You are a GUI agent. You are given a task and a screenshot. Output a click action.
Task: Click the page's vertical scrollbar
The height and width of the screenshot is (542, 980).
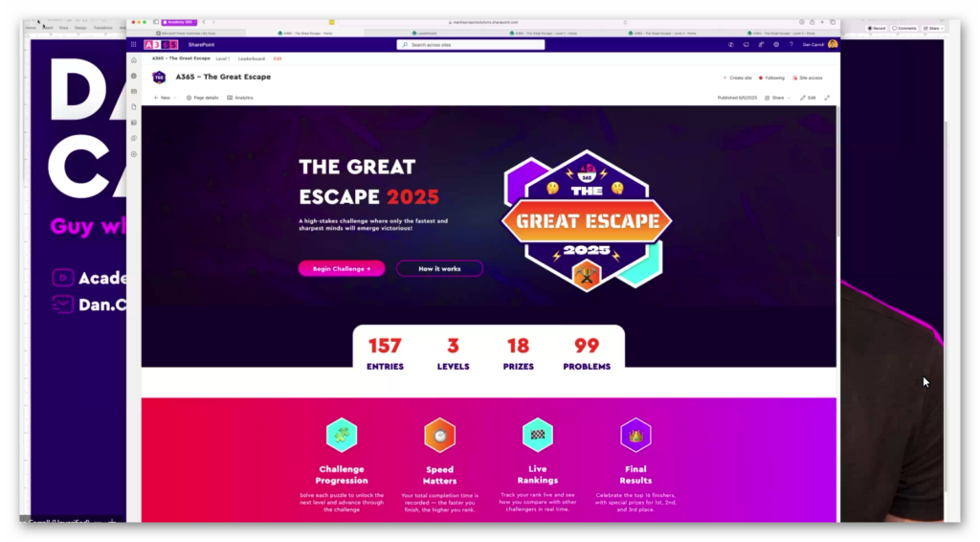pos(838,169)
